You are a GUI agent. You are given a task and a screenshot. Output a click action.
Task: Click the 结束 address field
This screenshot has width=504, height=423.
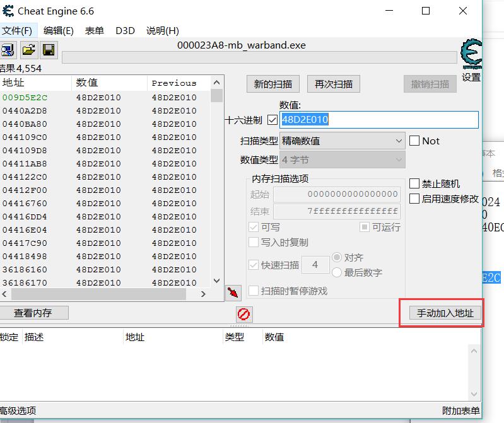337,211
